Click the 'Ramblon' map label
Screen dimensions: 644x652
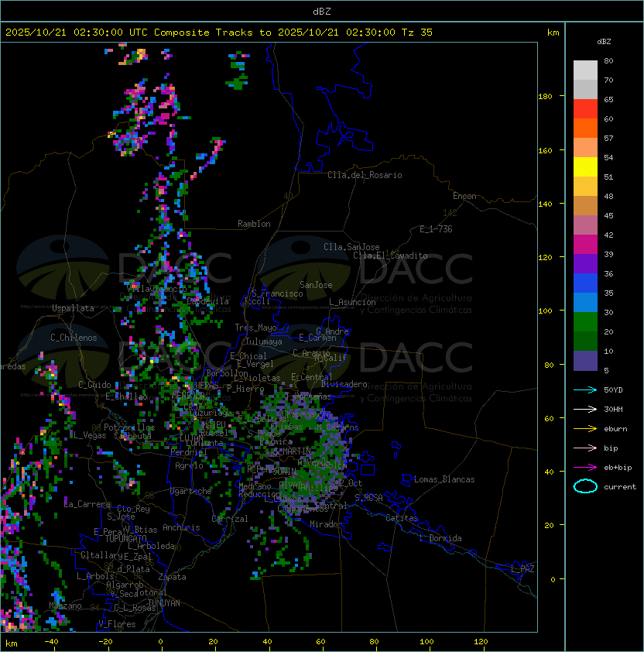pyautogui.click(x=254, y=224)
